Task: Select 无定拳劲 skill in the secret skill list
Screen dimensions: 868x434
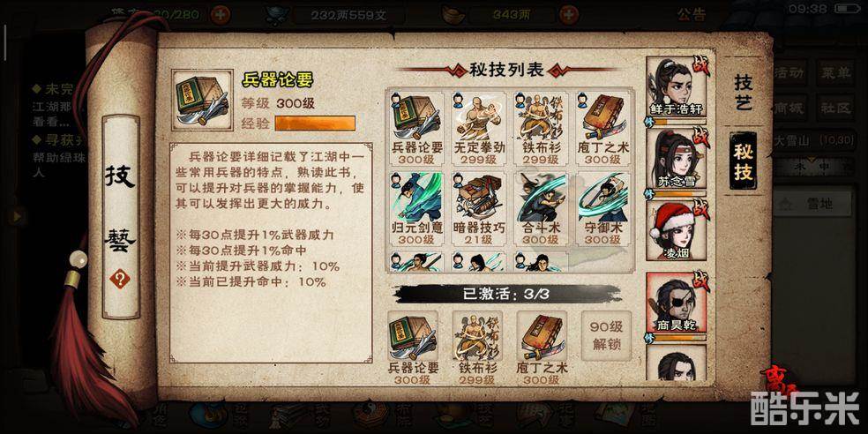Action: coord(479,128)
